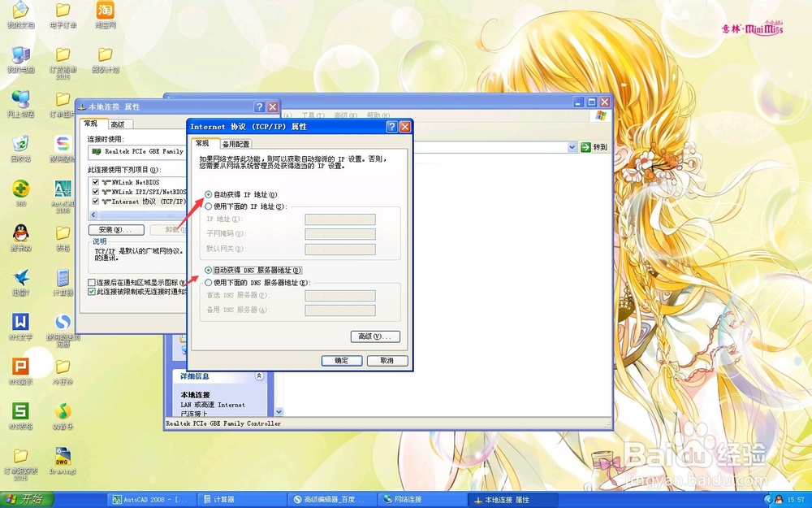Click the 开始 Start button
Image resolution: width=812 pixels, height=508 pixels.
(x=26, y=499)
